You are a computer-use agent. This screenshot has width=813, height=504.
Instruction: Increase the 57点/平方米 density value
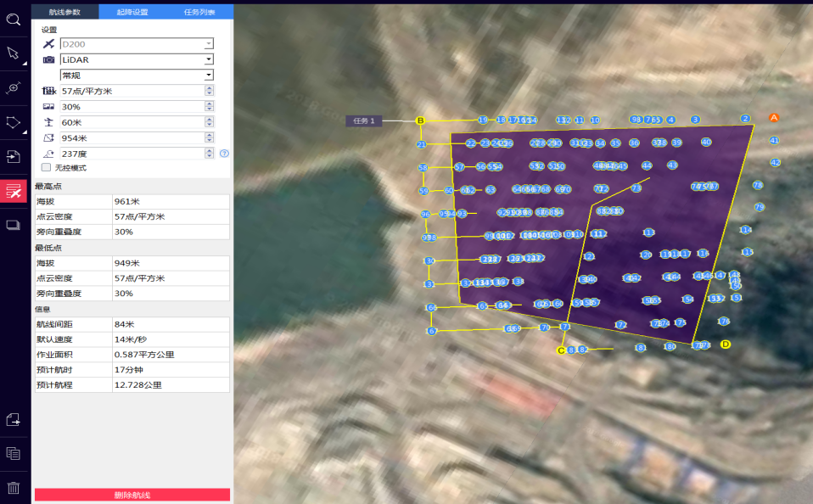[x=209, y=88]
